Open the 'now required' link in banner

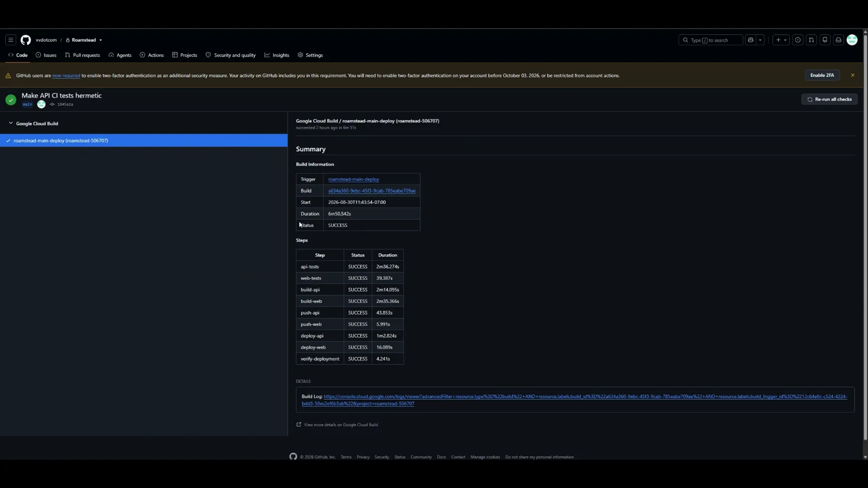[66, 76]
